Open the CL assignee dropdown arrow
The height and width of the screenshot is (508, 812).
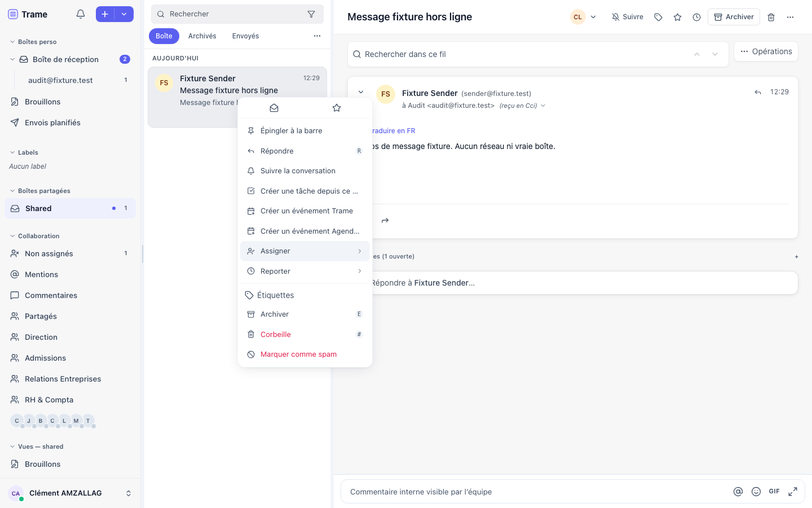593,17
